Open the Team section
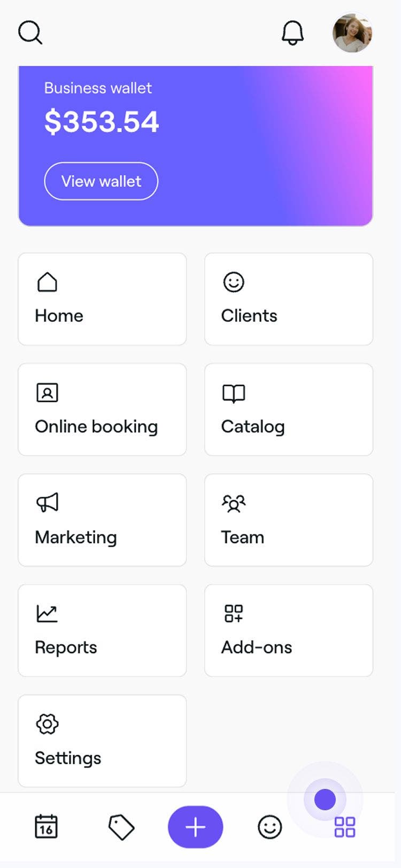401x868 pixels. click(x=288, y=520)
